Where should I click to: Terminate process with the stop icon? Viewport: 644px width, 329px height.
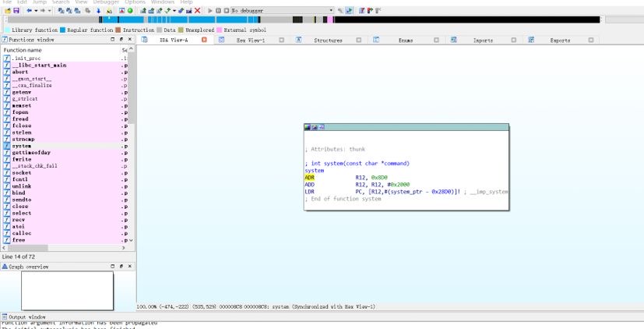[227, 11]
